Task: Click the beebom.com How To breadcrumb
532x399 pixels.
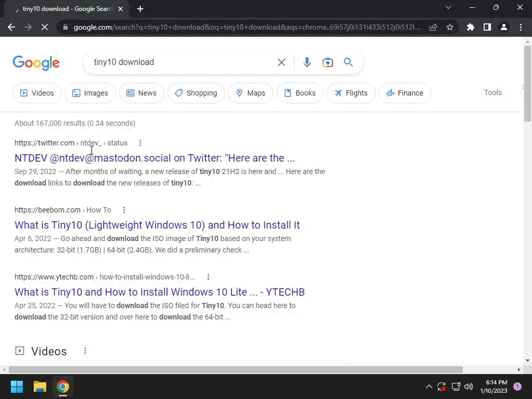Action: tap(63, 210)
